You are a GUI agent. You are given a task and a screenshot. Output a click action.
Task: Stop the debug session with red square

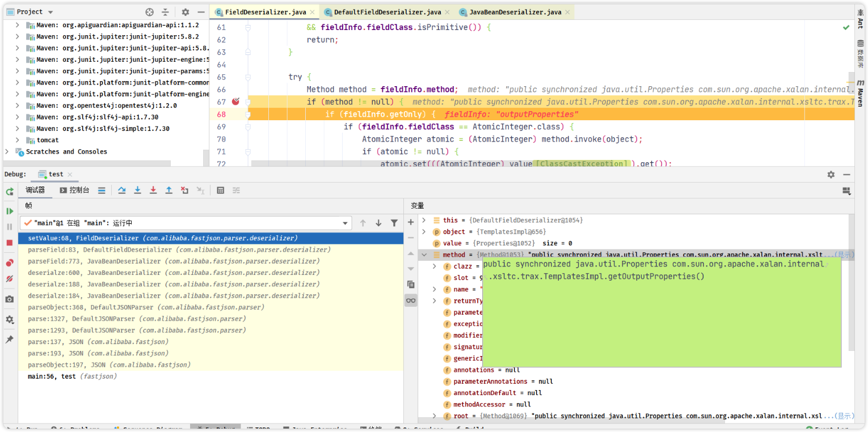[10, 243]
